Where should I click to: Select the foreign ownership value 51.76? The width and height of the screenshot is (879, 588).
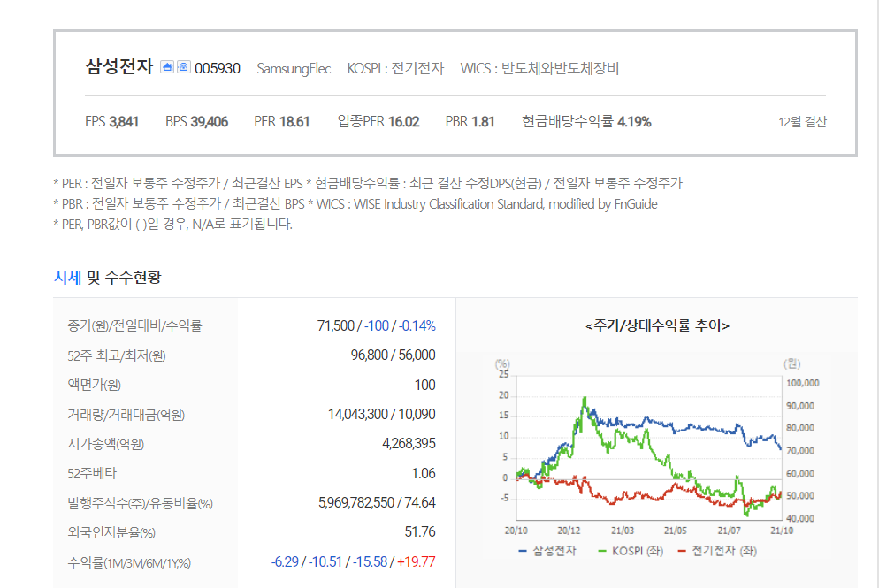(x=420, y=532)
